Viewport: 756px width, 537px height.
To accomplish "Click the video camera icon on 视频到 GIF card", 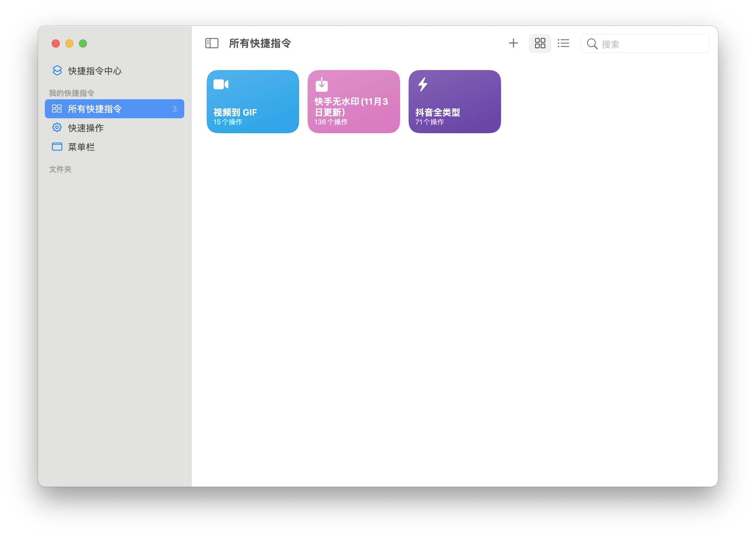I will pos(221,84).
